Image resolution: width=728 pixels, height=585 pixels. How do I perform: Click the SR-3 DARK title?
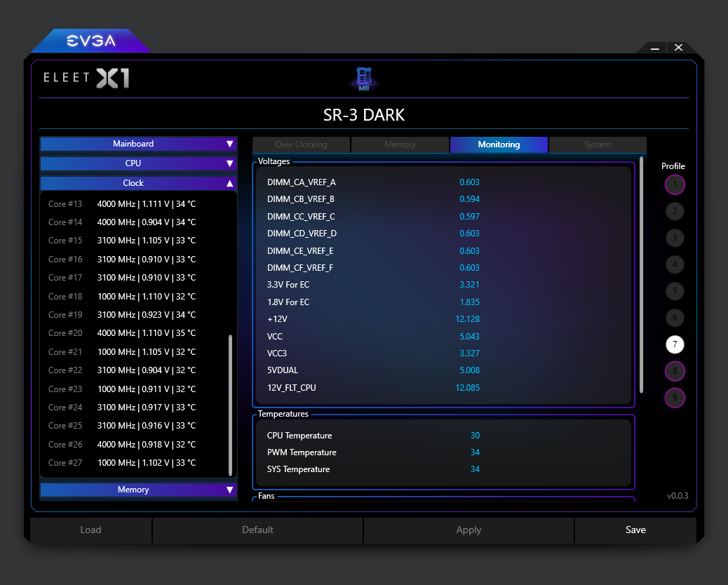[364, 115]
